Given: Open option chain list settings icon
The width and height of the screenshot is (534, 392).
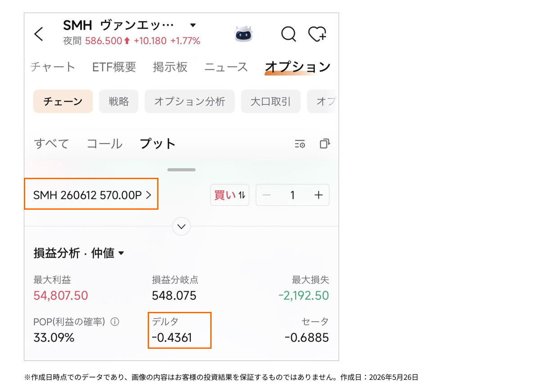Looking at the screenshot, I should (300, 144).
